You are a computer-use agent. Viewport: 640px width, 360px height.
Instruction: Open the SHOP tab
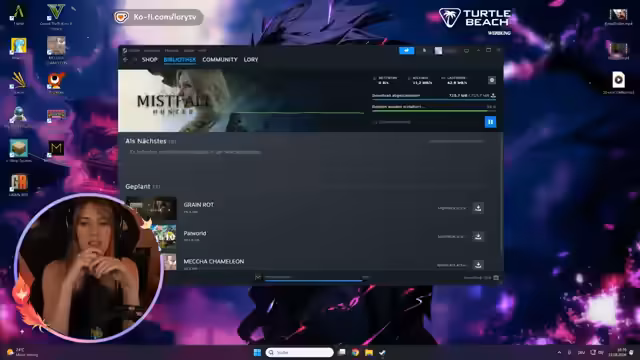click(149, 60)
